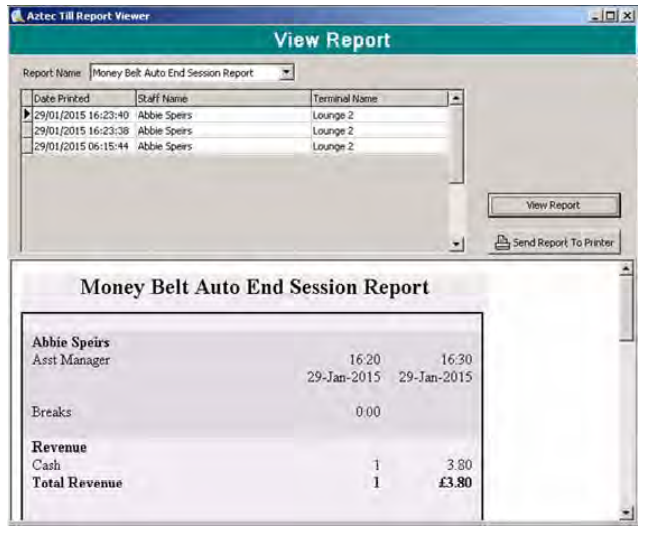Sort by Date Printed column header

(x=84, y=99)
